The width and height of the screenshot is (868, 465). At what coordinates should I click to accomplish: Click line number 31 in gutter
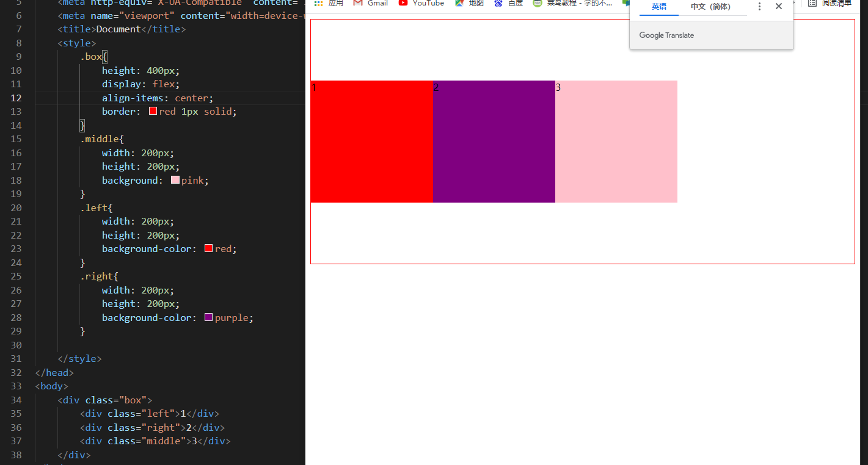16,359
